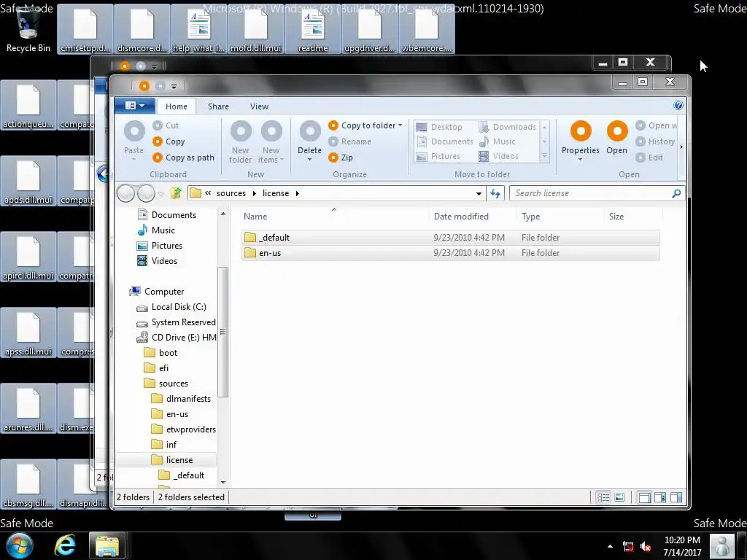
Task: Choose Desktop in Move to folder gallery
Action: (439, 127)
